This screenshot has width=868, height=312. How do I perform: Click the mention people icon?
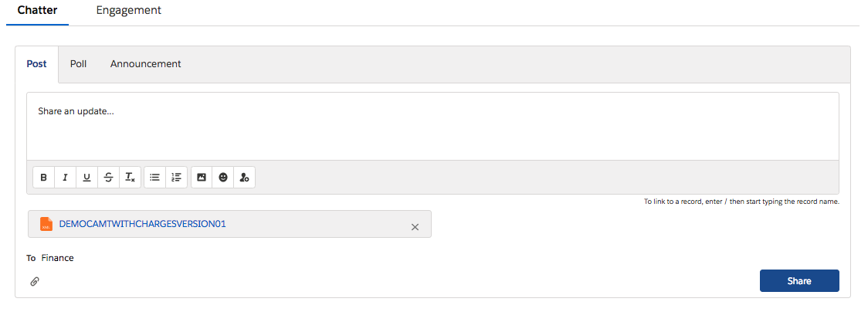pyautogui.click(x=244, y=178)
